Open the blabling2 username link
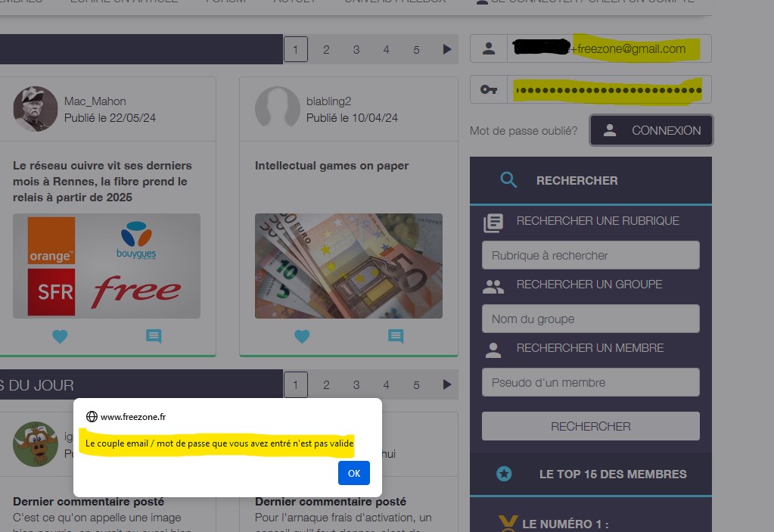Screen dimensions: 774x532 (x=328, y=101)
